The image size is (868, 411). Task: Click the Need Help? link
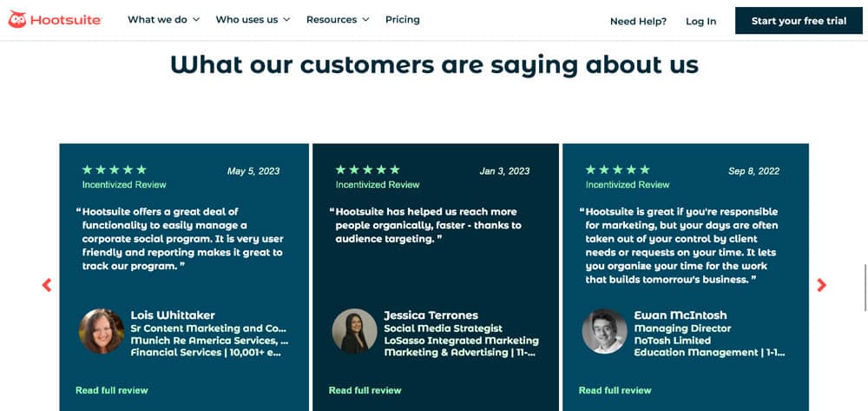[x=638, y=21]
